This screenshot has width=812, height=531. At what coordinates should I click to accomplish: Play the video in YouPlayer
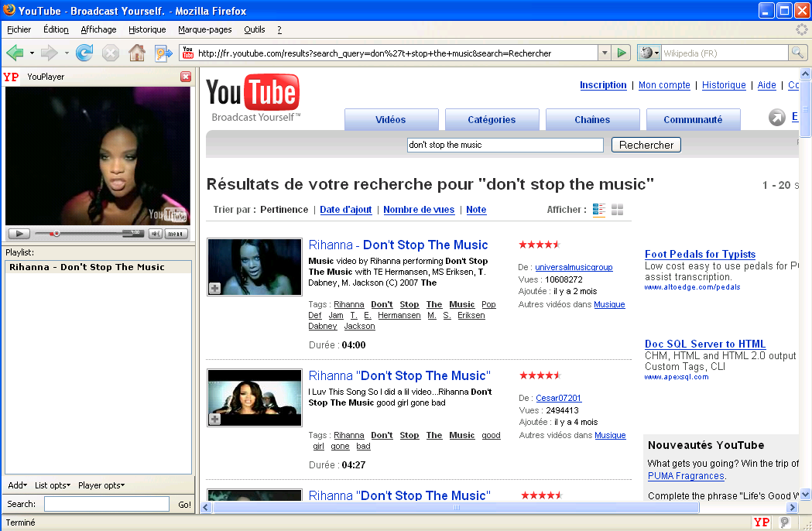click(x=19, y=234)
